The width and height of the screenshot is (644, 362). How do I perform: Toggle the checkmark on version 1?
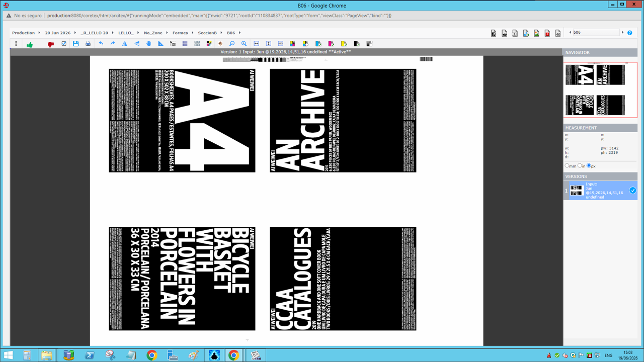point(632,191)
